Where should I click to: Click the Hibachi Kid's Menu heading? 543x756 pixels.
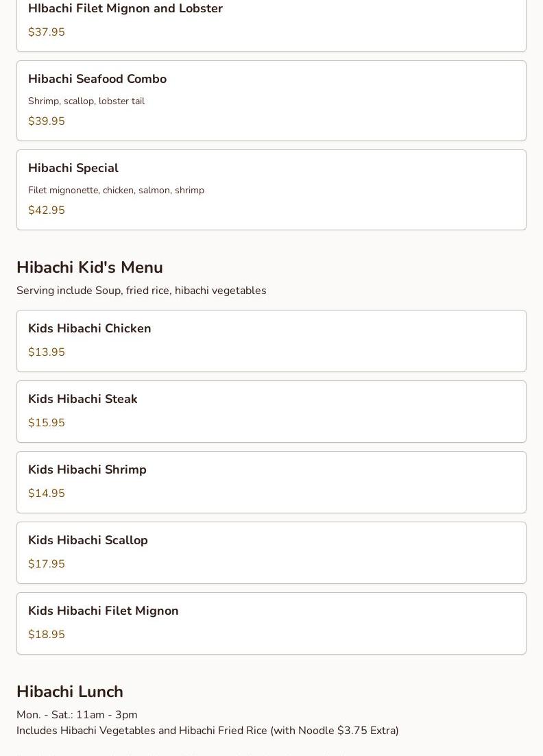[x=90, y=267]
